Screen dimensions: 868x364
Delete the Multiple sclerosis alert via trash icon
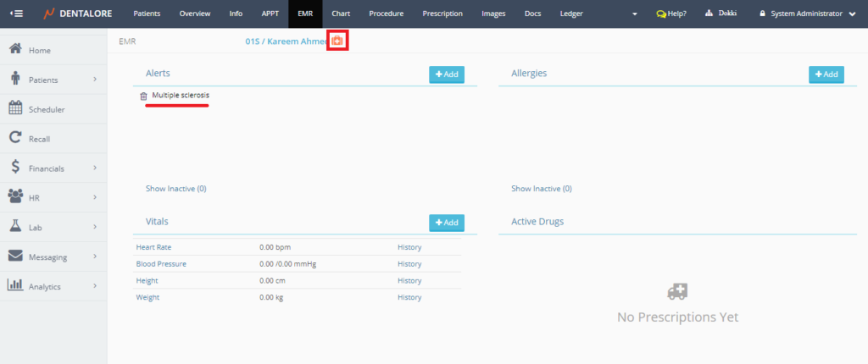pos(143,96)
